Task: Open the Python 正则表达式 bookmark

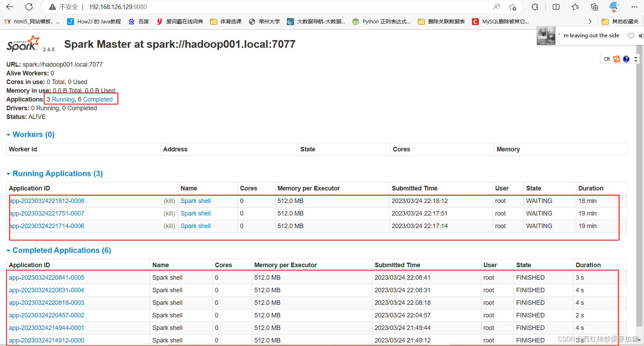Action: point(382,22)
